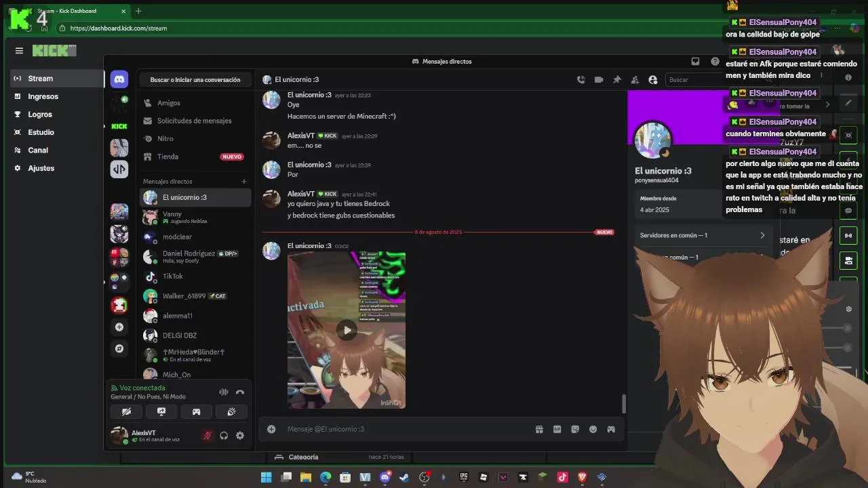Open pinned messages in Discord chat
The image size is (868, 488).
point(617,80)
